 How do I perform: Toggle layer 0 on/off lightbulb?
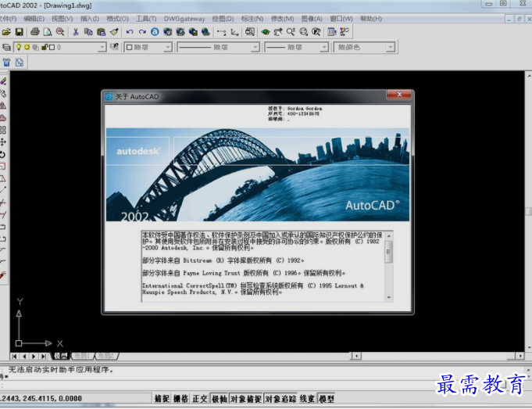tap(19, 47)
